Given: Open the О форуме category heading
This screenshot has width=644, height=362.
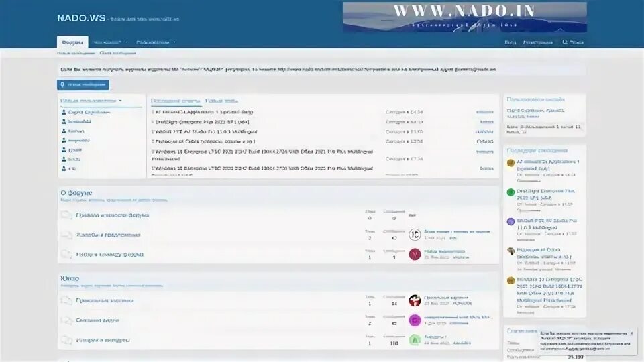Looking at the screenshot, I should coord(76,193).
